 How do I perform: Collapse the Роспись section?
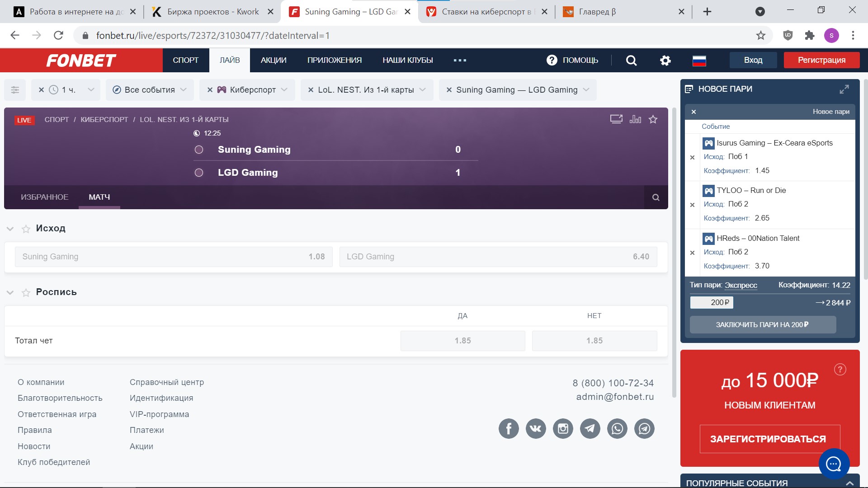(x=10, y=293)
